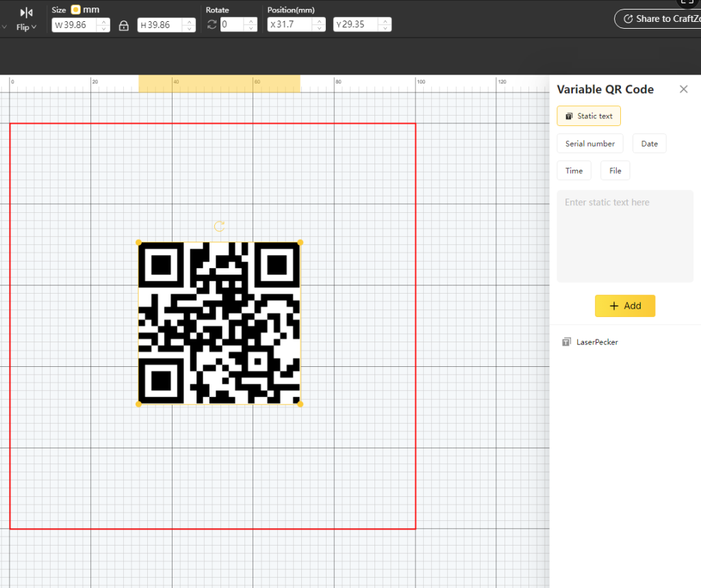Decrease width with down stepper arrow
The image size is (701, 588).
point(104,28)
